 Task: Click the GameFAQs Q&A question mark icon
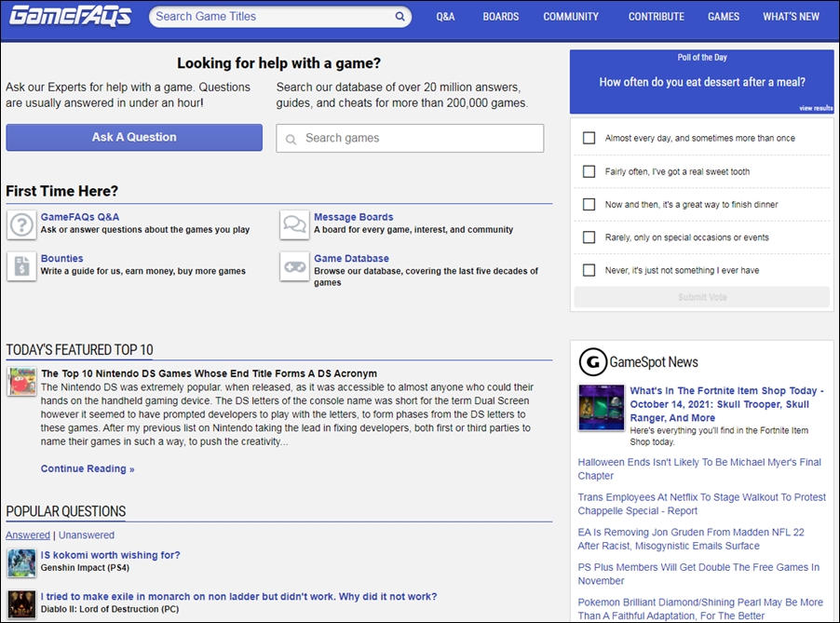tap(22, 224)
